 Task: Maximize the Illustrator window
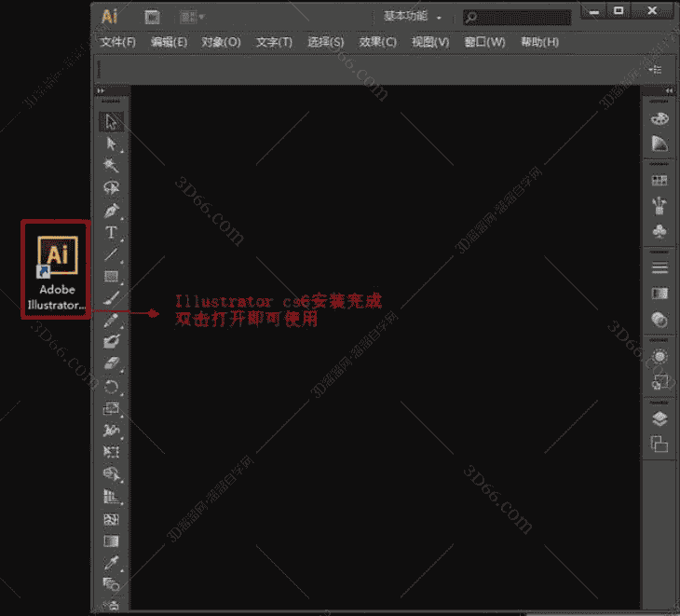click(x=619, y=11)
